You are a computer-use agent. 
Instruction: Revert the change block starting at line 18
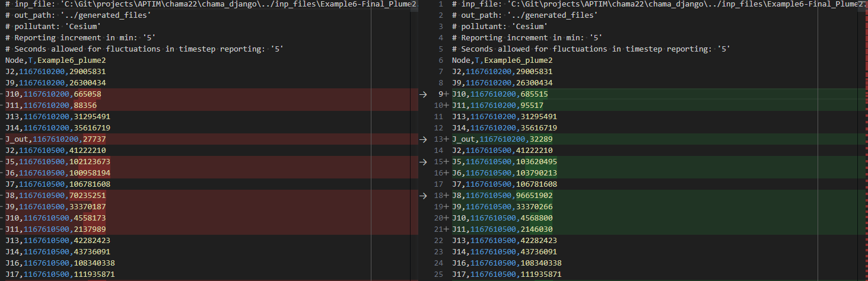tap(423, 196)
